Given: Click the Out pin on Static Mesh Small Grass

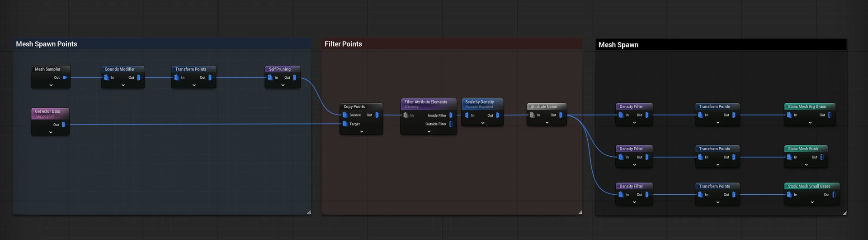Looking at the screenshot, I should tap(834, 195).
